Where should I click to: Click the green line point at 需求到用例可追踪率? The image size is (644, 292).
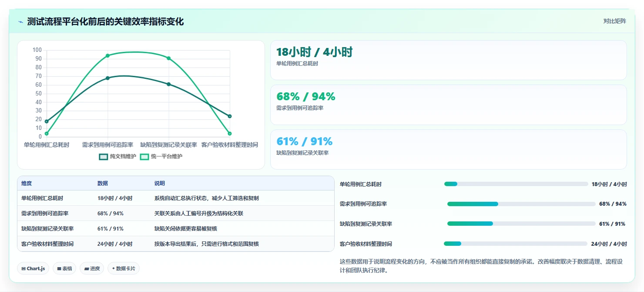[x=107, y=55]
